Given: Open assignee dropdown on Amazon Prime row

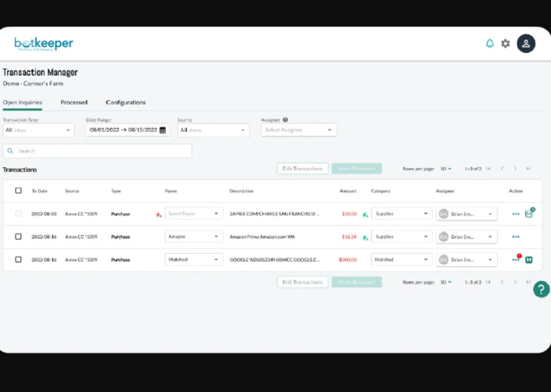Looking at the screenshot, I should point(466,237).
